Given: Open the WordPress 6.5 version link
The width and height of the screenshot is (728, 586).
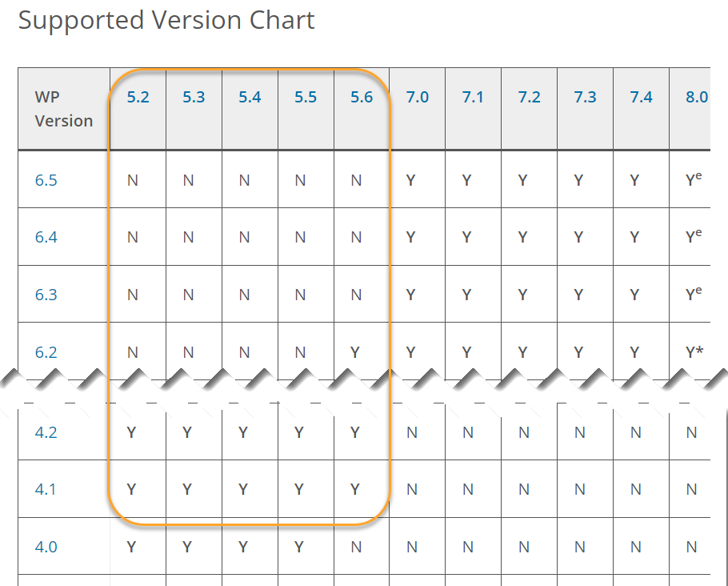Looking at the screenshot, I should pos(46,180).
